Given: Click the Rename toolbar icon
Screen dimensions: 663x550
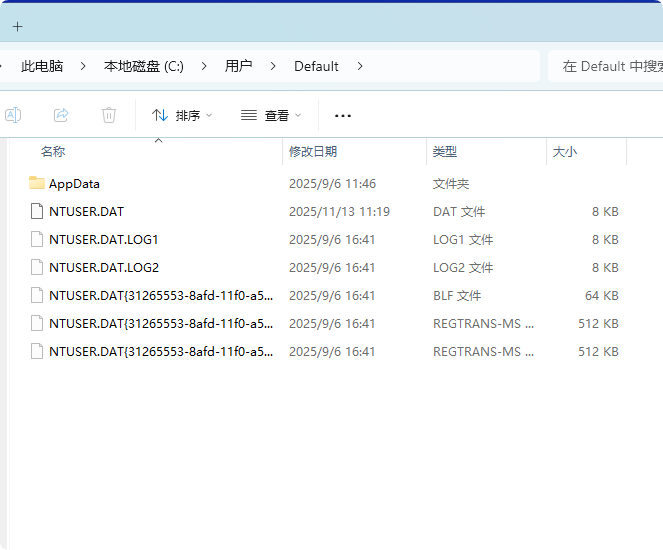Looking at the screenshot, I should coord(13,115).
